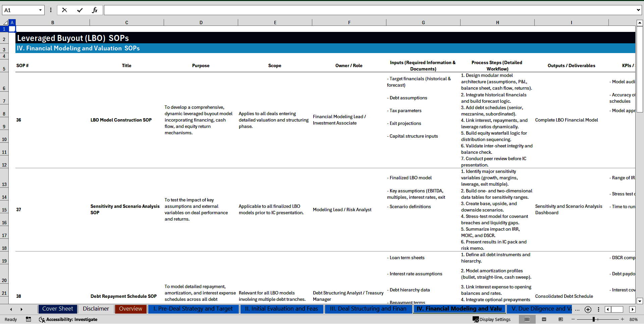Click the Enter checkmark icon
644x324 pixels.
tap(79, 10)
